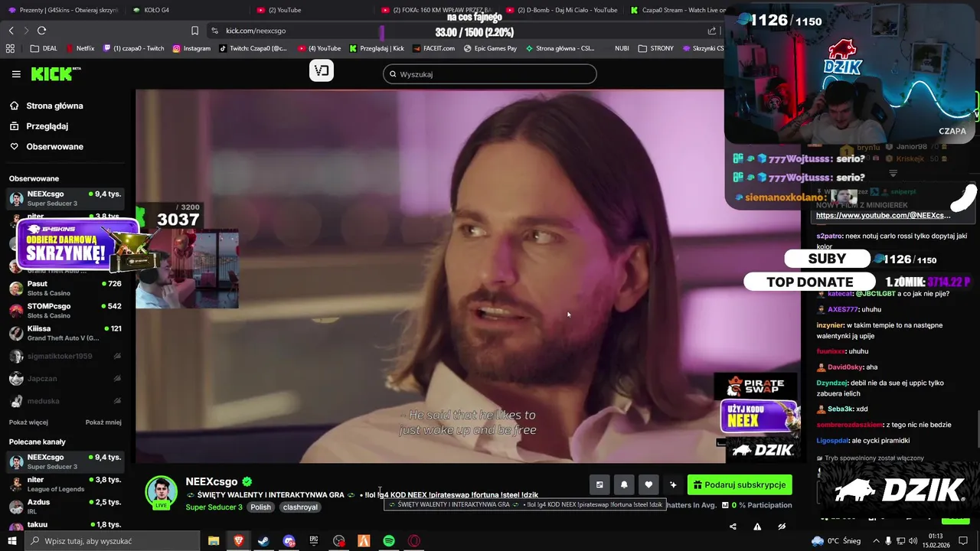Screen dimensions: 980x551
Task: Collapse the followed list via Pokaż mniej
Action: pos(103,422)
